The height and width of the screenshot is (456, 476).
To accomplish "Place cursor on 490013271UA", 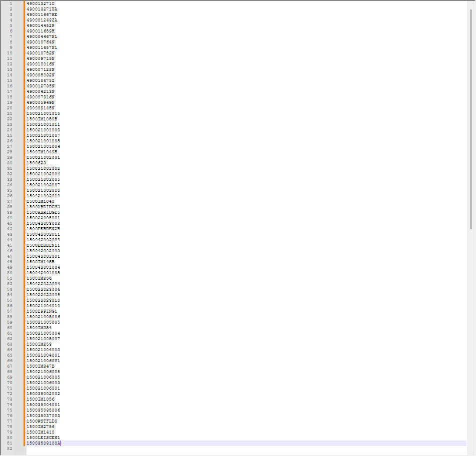I will [41, 9].
